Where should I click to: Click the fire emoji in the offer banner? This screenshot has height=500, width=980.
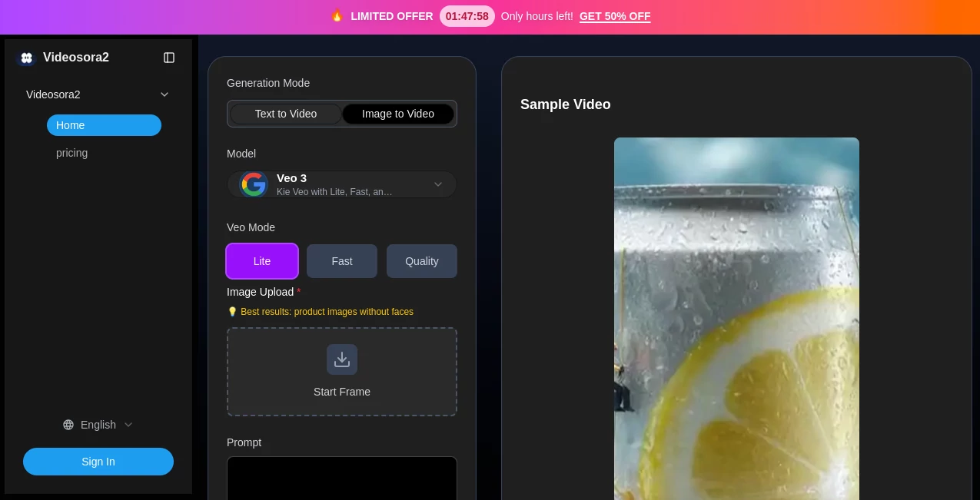click(x=337, y=15)
